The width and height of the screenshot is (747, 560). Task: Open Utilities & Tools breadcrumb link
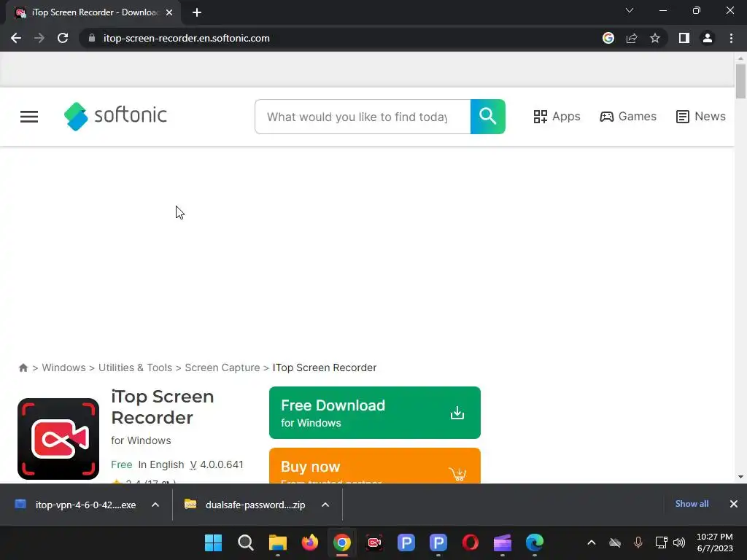tap(135, 367)
